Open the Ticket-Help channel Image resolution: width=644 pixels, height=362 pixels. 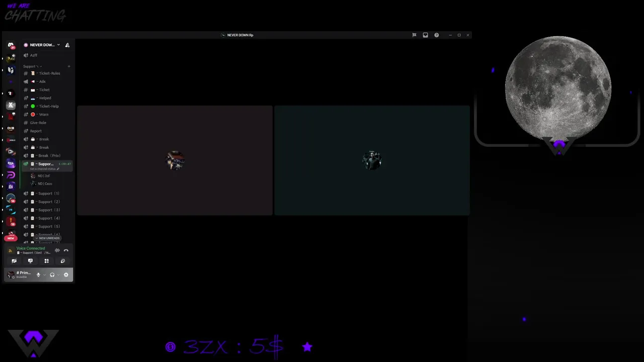tap(47, 106)
